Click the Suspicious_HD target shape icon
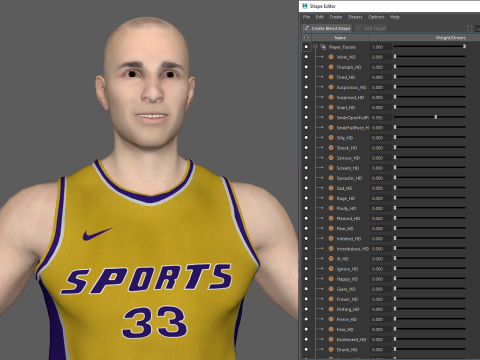The image size is (480, 360). (x=331, y=87)
